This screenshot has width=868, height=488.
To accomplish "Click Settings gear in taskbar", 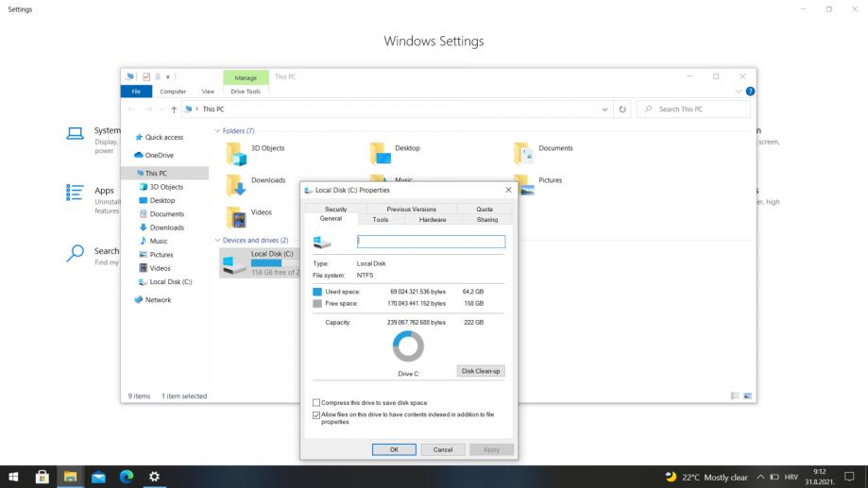I will (x=155, y=477).
